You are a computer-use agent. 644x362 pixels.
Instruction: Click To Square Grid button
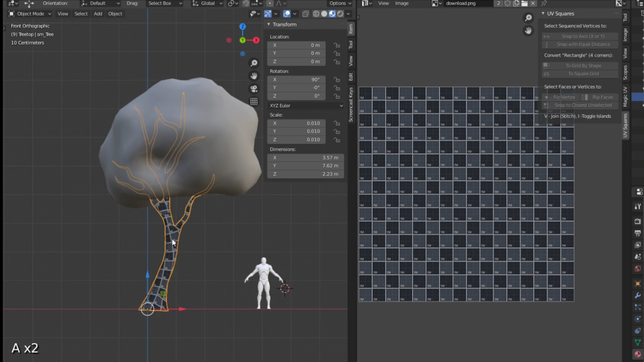pos(580,74)
